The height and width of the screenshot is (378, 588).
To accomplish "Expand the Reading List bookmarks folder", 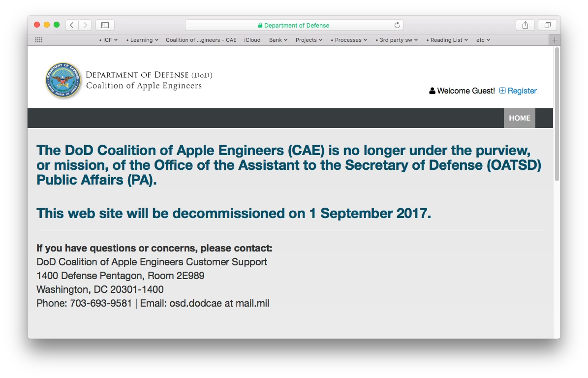I will point(447,40).
